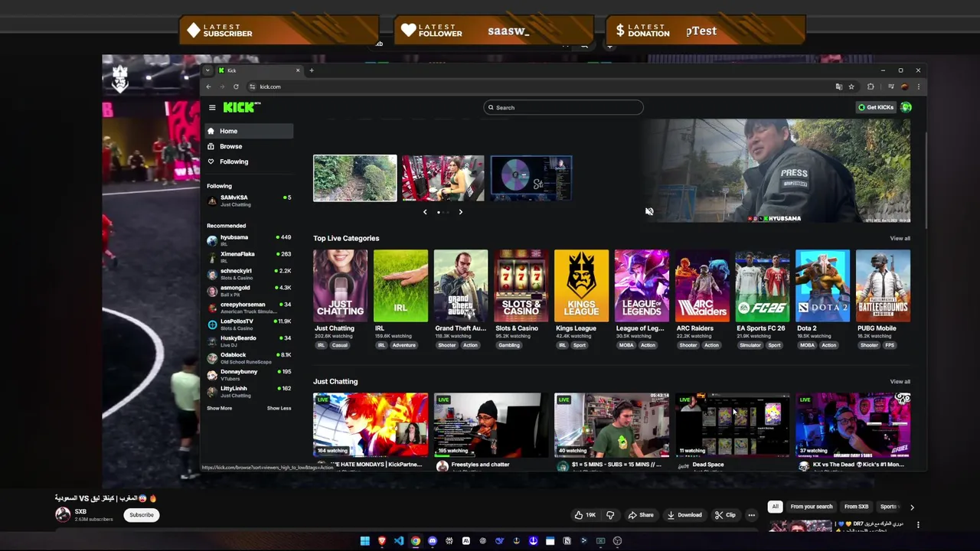
Task: Select From your search chip
Action: (x=812, y=507)
